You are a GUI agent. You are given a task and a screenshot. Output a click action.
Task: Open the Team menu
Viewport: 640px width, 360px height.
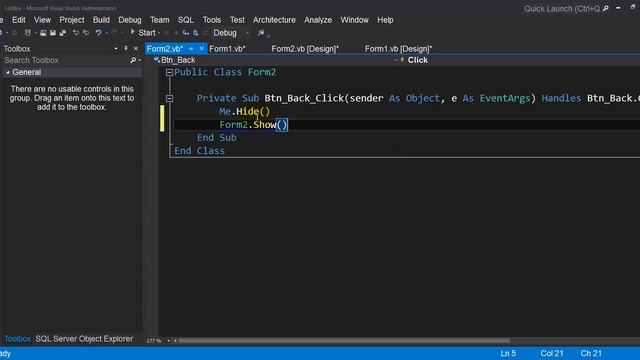click(x=160, y=20)
